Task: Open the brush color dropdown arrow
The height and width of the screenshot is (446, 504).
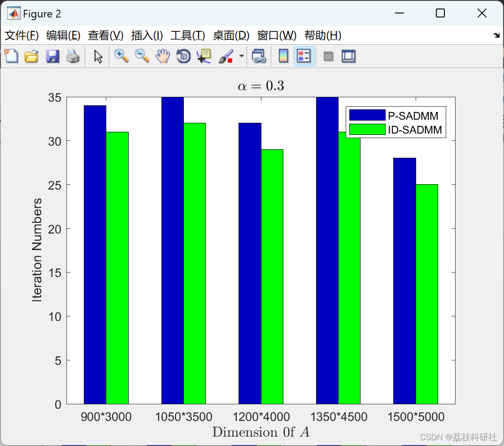Action: click(241, 56)
